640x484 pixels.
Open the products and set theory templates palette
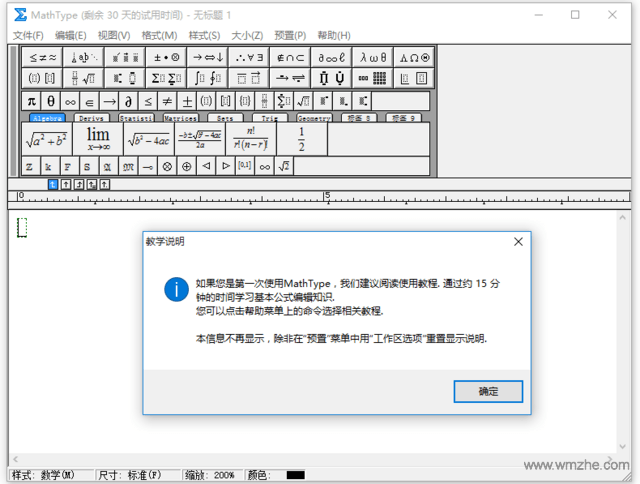pos(331,78)
